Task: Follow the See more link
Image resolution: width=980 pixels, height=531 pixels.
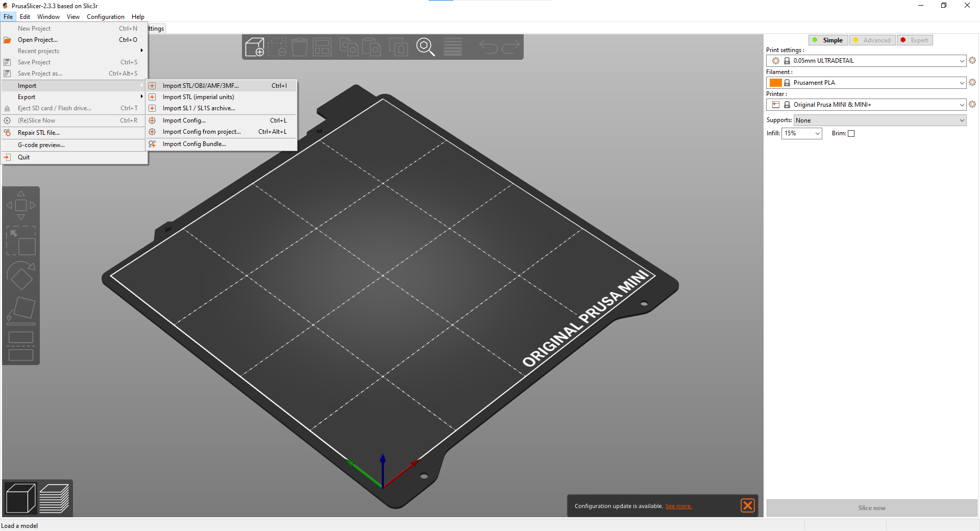Action: click(x=678, y=506)
